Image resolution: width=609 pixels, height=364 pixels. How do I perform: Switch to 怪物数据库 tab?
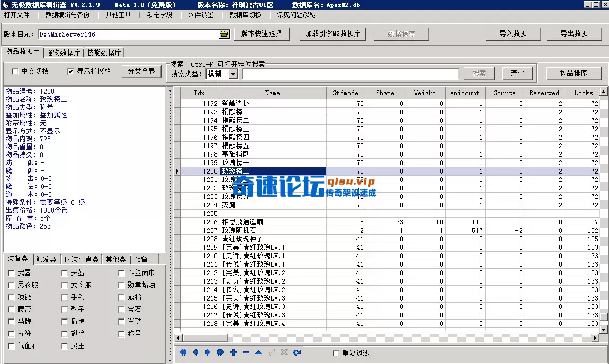click(x=64, y=52)
